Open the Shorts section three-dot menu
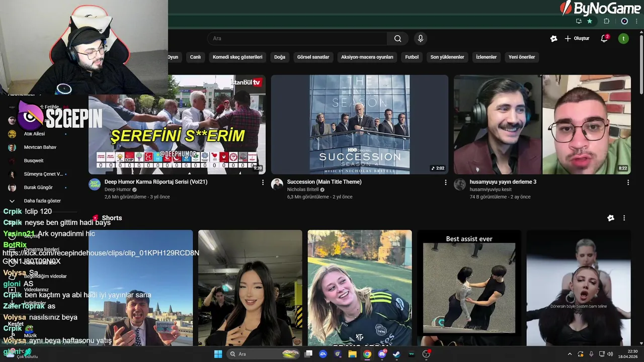 624,218
